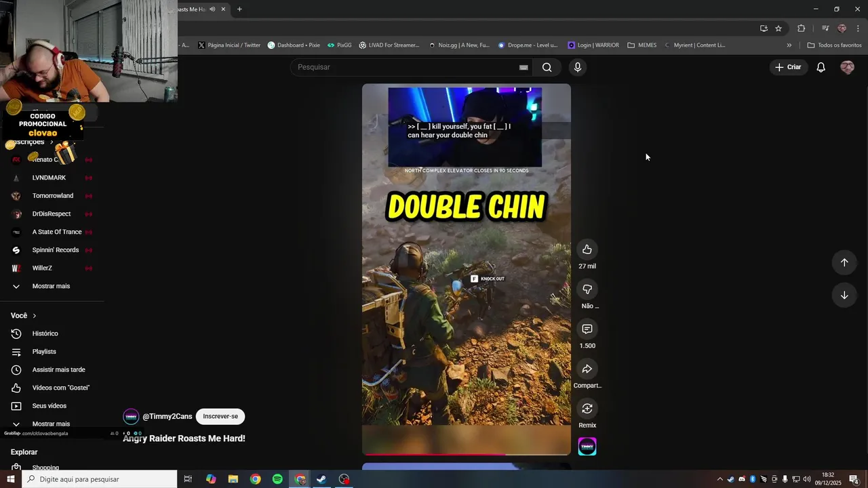Open the MEMES bookmark folder
The height and width of the screenshot is (488, 868).
[642, 45]
